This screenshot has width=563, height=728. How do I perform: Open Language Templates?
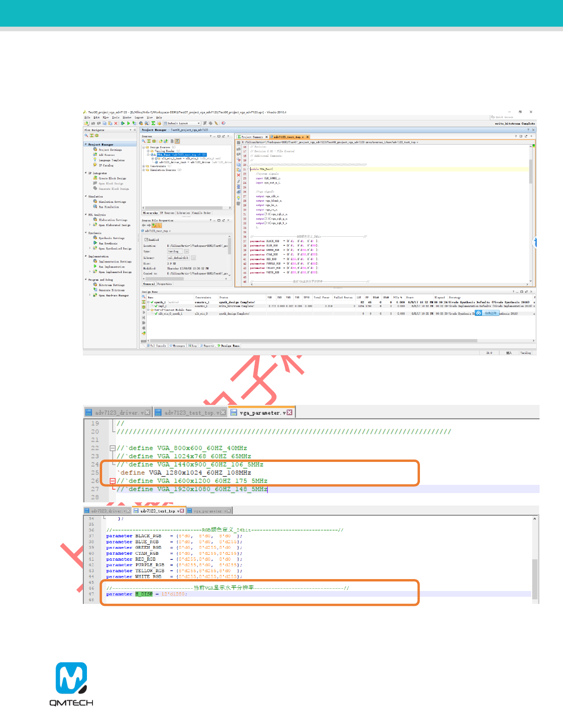pyautogui.click(x=112, y=160)
